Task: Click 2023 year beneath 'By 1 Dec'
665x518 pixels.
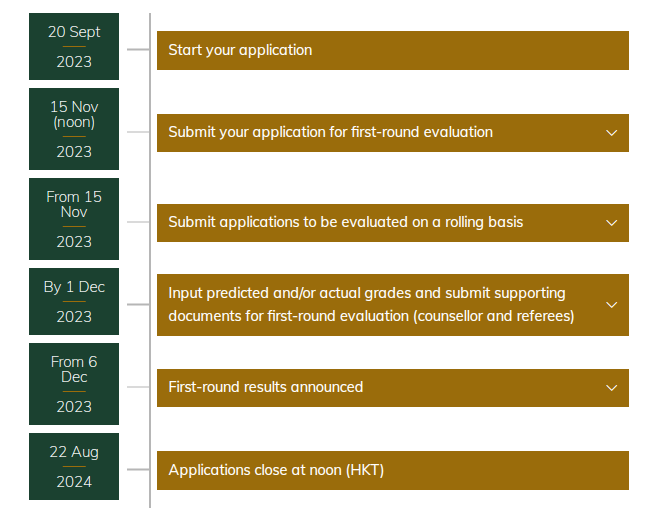Action: point(74,317)
